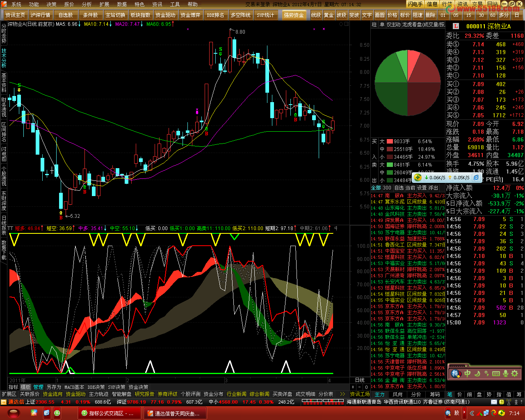Click the red swatch beside 9033手
525x420 pixels.
[390, 142]
